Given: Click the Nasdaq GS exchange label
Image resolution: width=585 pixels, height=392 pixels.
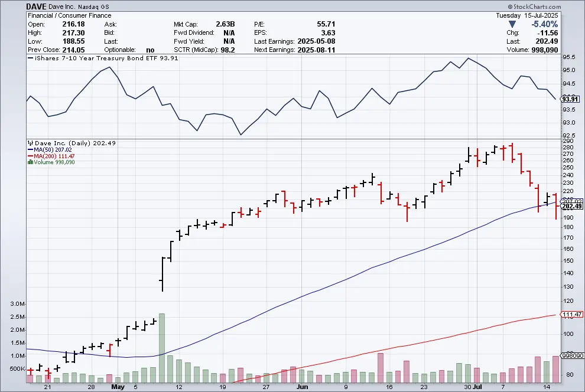Looking at the screenshot, I should click(93, 7).
